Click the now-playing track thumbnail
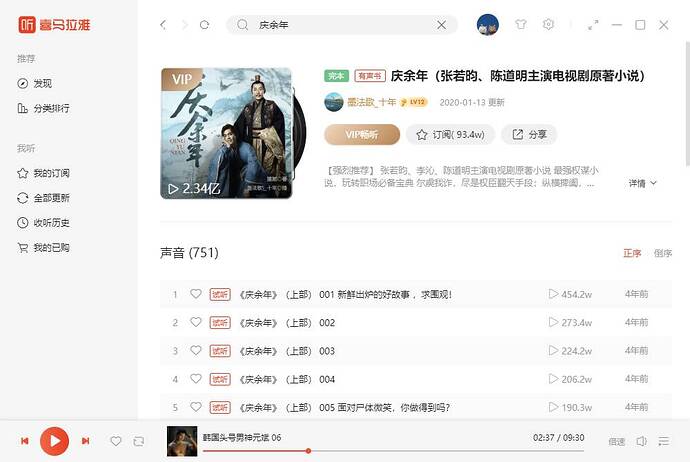Screen dimensions: 690x462 (182, 441)
